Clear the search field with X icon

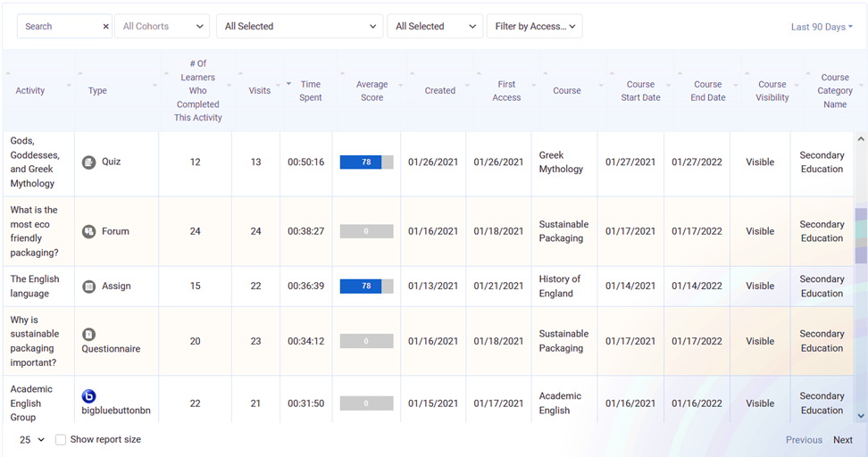tap(105, 27)
